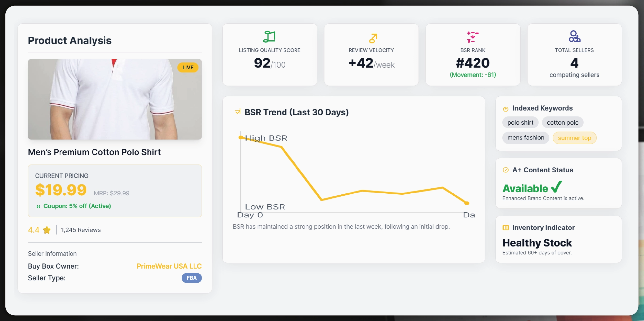Click the yellow star rating icon
644x321 pixels.
point(47,230)
